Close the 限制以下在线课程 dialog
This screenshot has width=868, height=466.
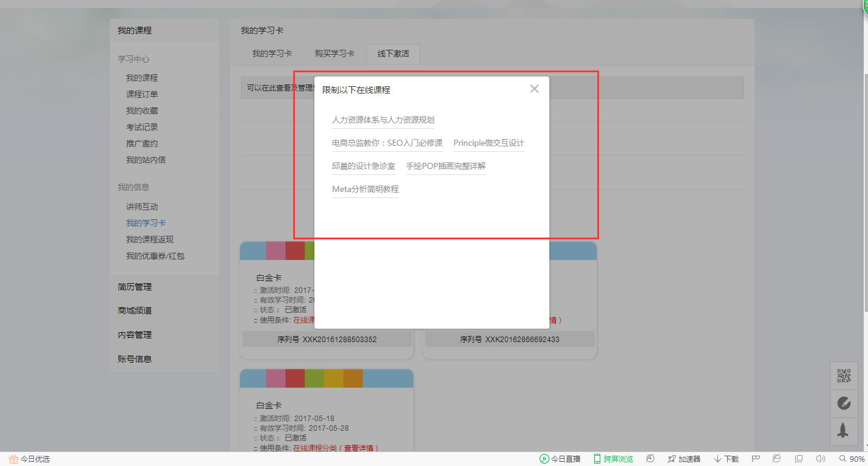tap(534, 88)
